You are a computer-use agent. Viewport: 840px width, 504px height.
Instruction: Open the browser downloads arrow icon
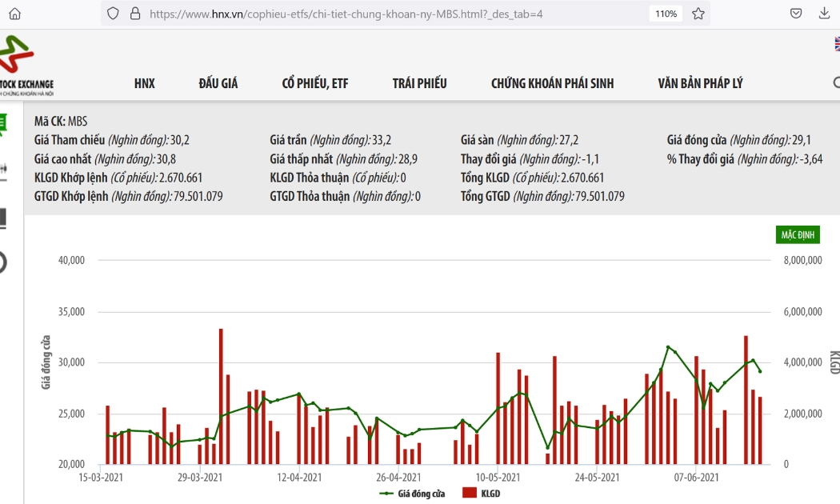point(824,14)
